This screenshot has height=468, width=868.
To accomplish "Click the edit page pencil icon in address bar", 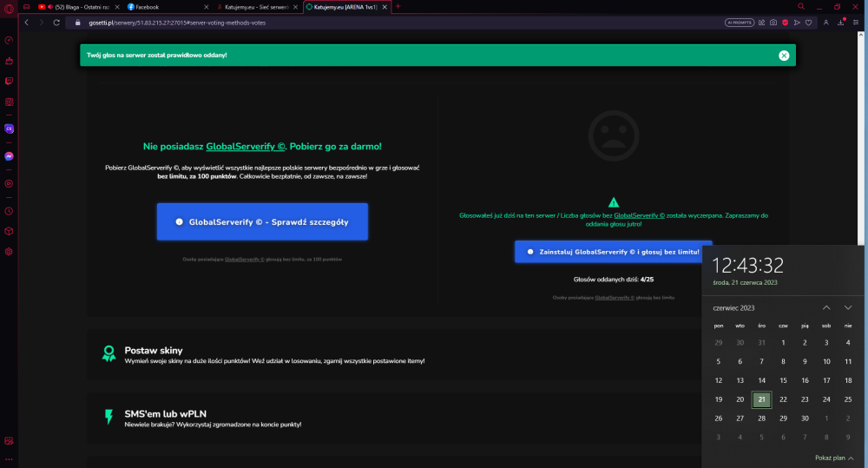I will point(762,23).
